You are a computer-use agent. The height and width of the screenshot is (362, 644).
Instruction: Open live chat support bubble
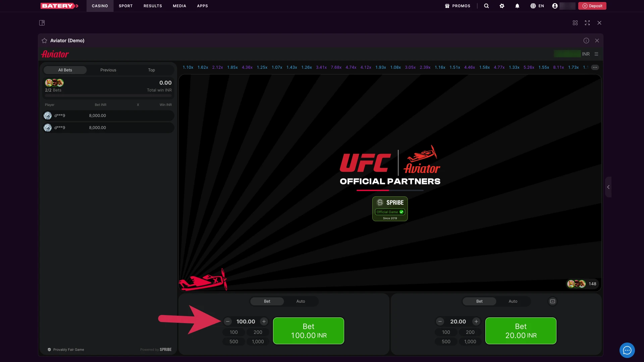coord(627,350)
